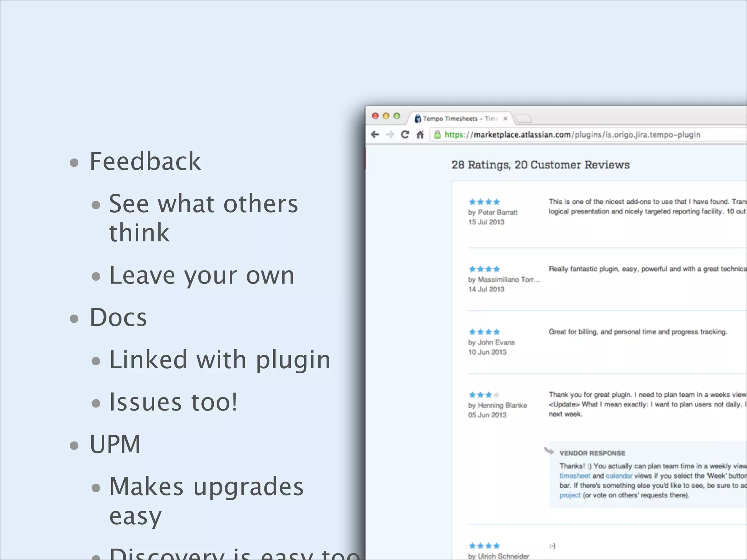Image resolution: width=747 pixels, height=560 pixels.
Task: Click the review date '10 Jun 2013'
Action: click(x=487, y=352)
